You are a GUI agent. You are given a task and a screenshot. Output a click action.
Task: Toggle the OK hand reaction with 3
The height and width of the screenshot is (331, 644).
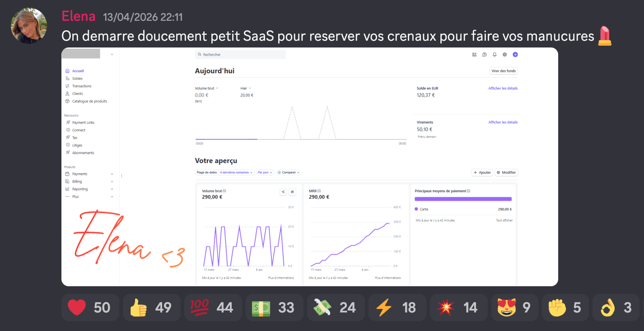[x=615, y=307]
